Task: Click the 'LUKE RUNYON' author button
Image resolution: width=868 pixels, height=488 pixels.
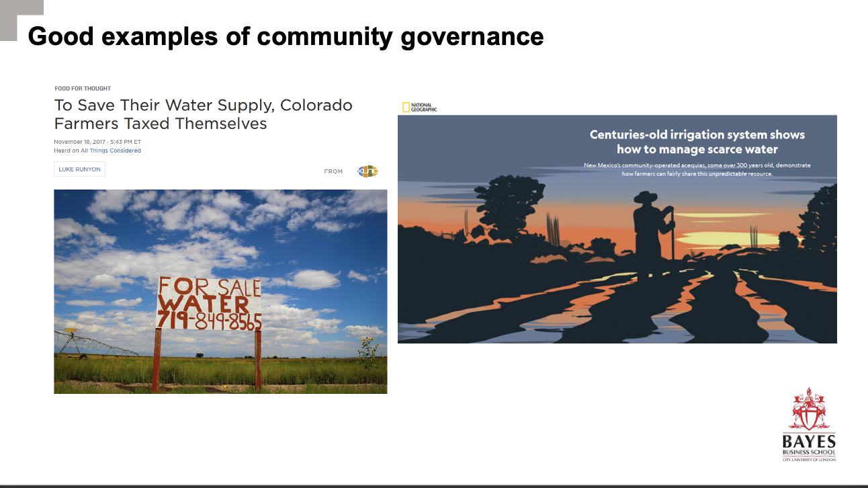Action: [79, 169]
